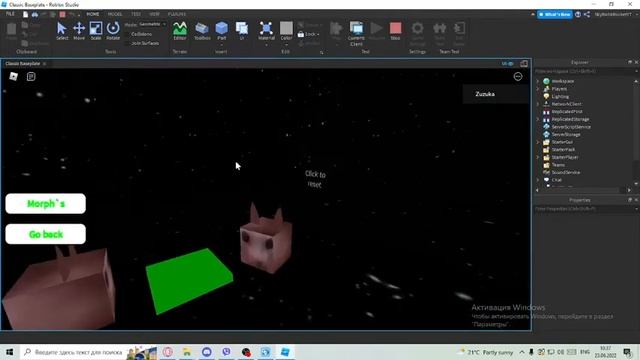Toggle the Join Surfaces checkbox
640x360 pixels.
[127, 43]
